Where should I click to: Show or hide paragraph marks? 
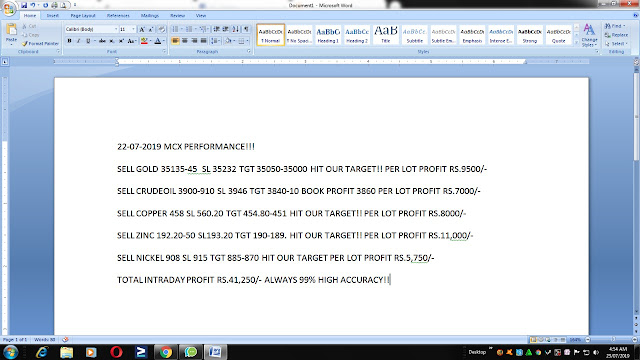point(246,29)
